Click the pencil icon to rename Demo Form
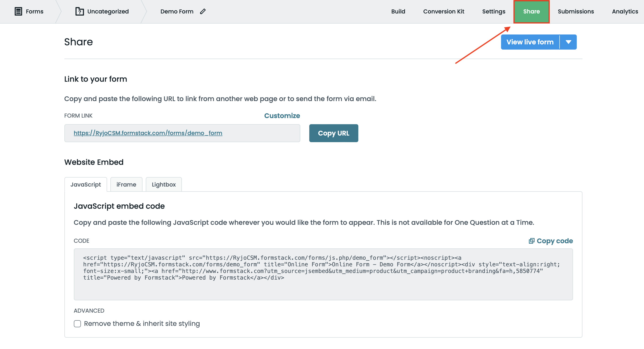The image size is (644, 349). click(x=203, y=11)
